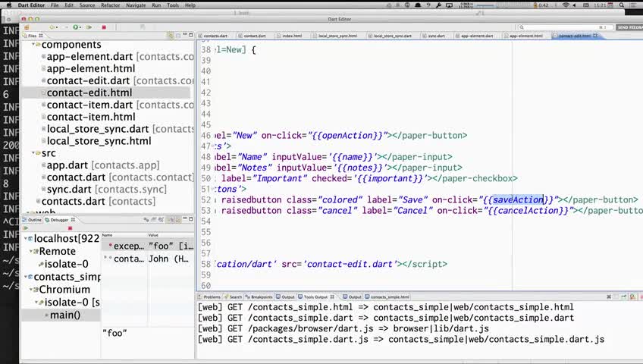
Task: Collapse the contacts_simple debug target
Action: tap(26, 277)
